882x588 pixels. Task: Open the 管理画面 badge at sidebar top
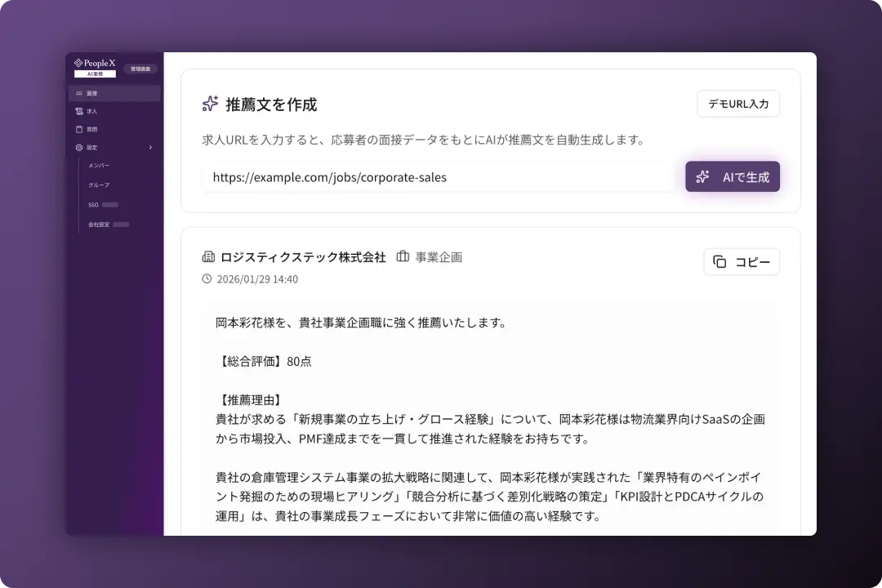pyautogui.click(x=140, y=68)
